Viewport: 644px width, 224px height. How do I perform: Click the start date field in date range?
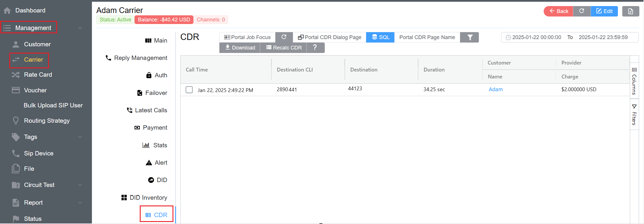point(536,37)
